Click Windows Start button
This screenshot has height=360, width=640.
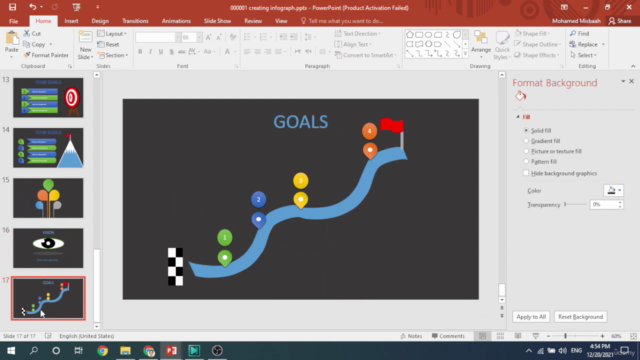pyautogui.click(x=11, y=351)
